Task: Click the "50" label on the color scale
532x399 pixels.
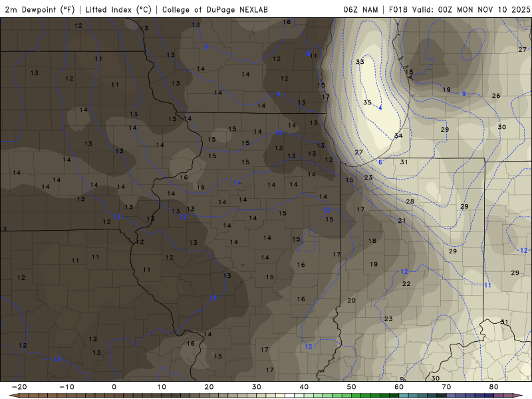Action: pyautogui.click(x=352, y=387)
